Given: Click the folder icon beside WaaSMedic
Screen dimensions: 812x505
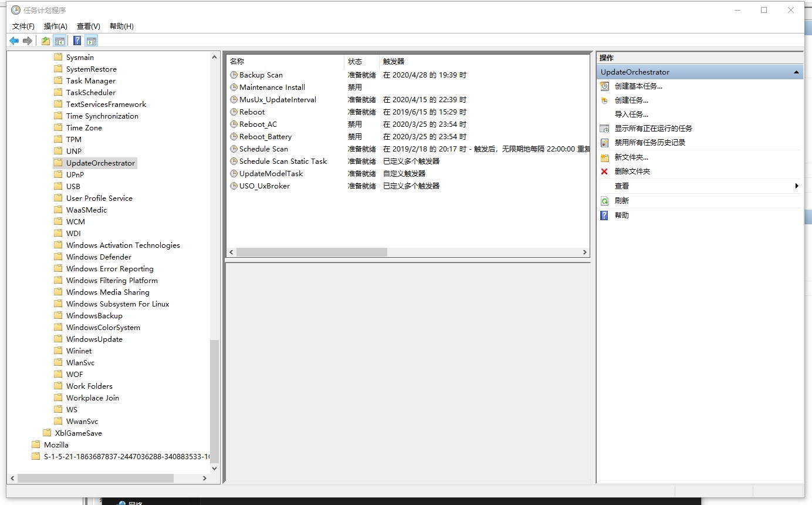Looking at the screenshot, I should (x=58, y=210).
